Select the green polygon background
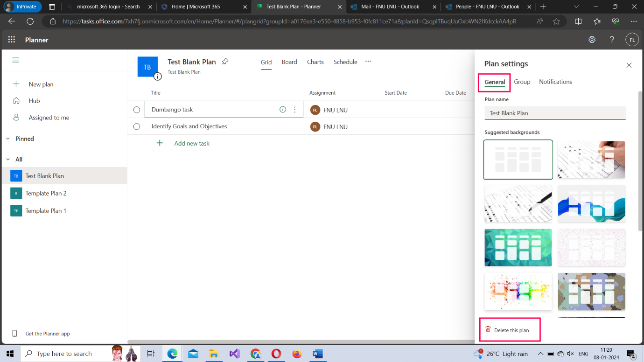644x362 pixels. 518,248
